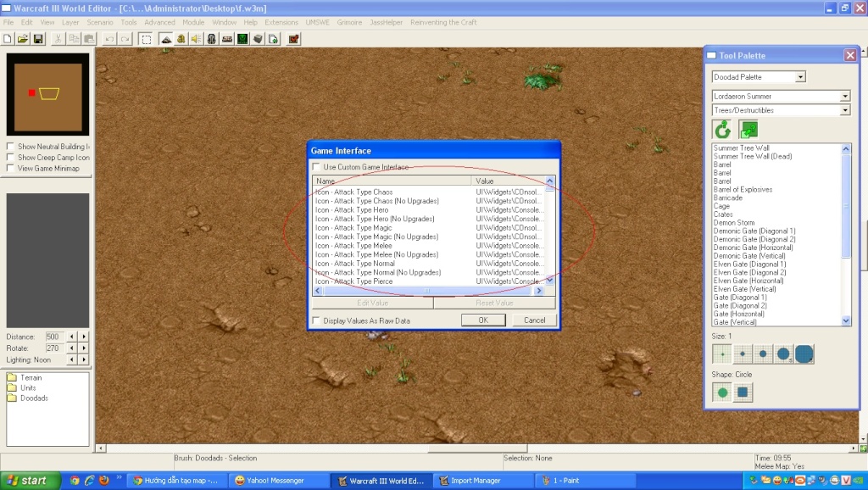868x490 pixels.
Task: Open the AI Editor green icon
Action: click(242, 39)
